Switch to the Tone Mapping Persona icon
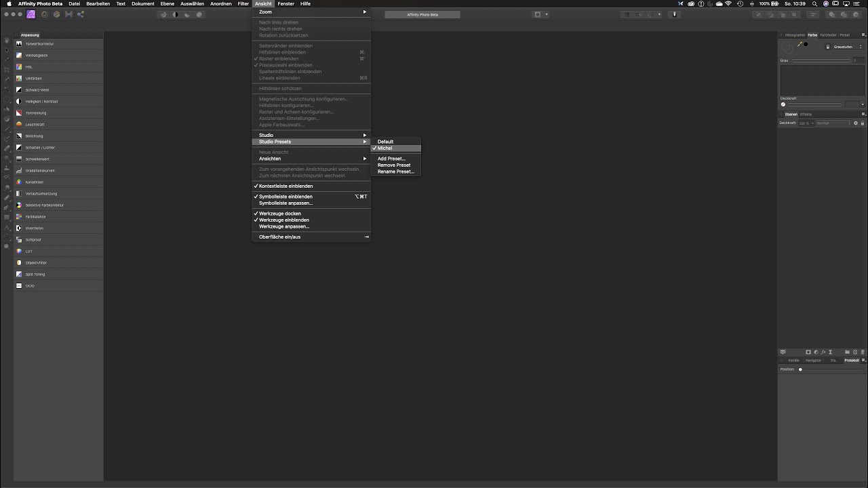Image resolution: width=868 pixels, height=488 pixels. coord(68,14)
